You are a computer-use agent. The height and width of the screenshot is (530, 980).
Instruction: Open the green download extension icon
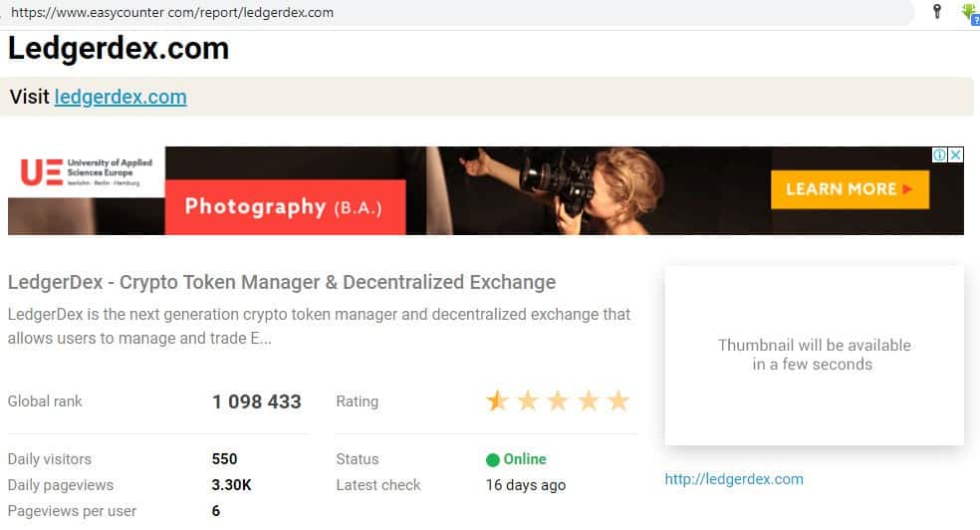(x=969, y=12)
